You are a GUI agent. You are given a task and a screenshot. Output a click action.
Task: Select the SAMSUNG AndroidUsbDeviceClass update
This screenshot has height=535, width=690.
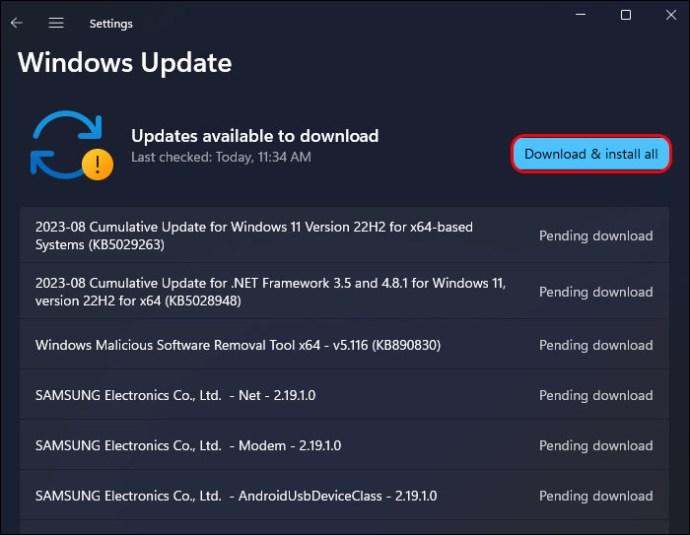tap(345, 495)
